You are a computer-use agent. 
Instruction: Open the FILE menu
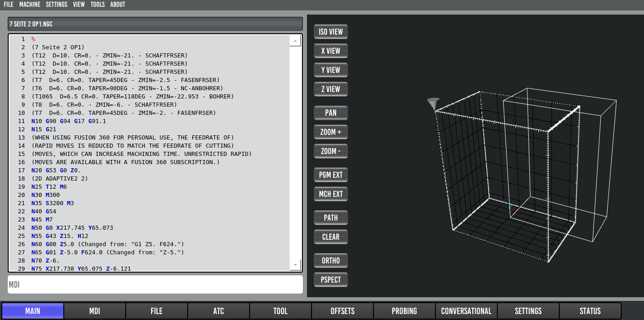(8, 5)
